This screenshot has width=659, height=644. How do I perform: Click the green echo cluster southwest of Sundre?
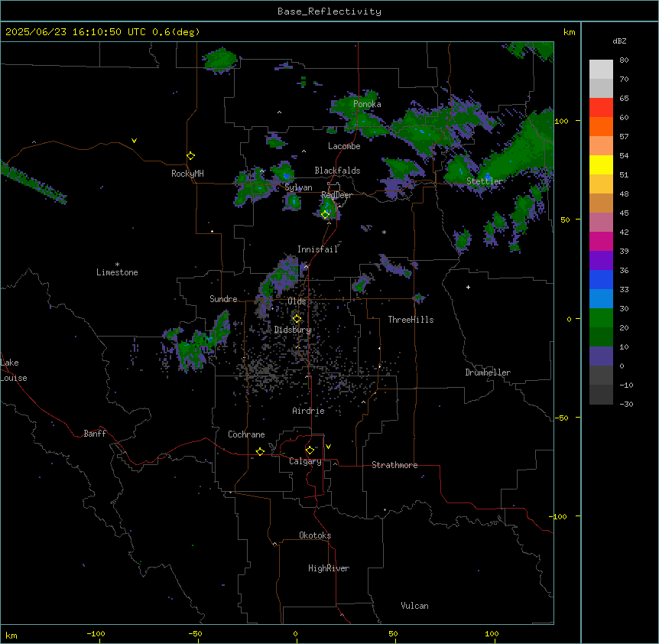coord(198,341)
